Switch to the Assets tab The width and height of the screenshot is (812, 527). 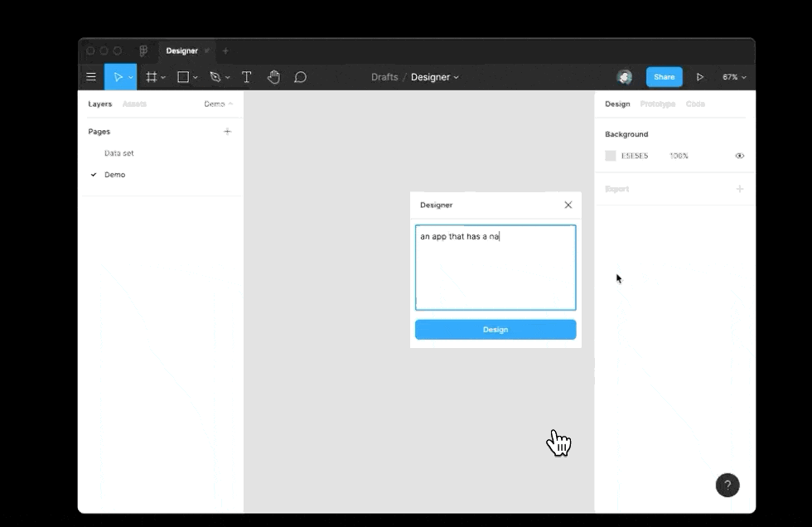click(x=134, y=104)
